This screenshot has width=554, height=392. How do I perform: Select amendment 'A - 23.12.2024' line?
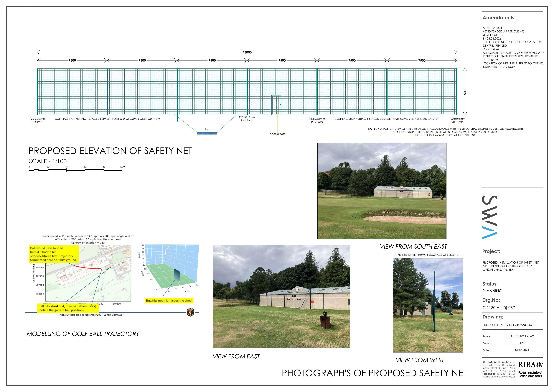[492, 28]
